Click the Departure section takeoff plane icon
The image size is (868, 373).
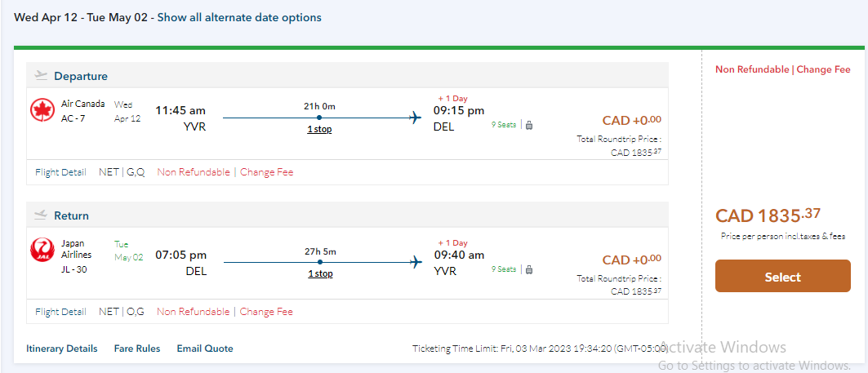point(41,76)
